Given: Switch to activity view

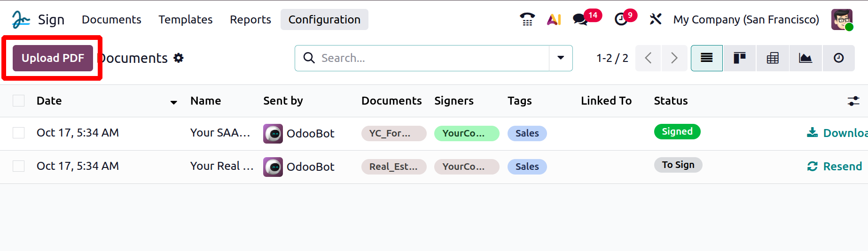Looking at the screenshot, I should point(838,58).
